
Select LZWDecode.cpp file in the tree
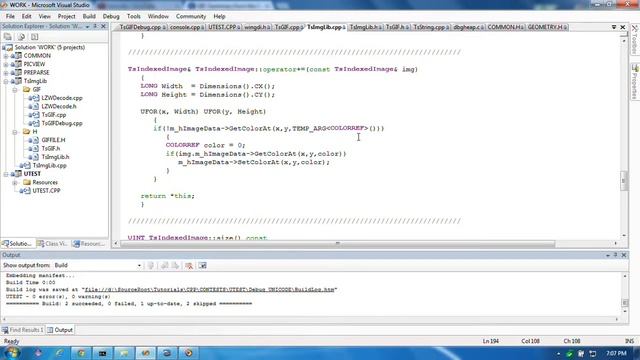pyautogui.click(x=62, y=98)
